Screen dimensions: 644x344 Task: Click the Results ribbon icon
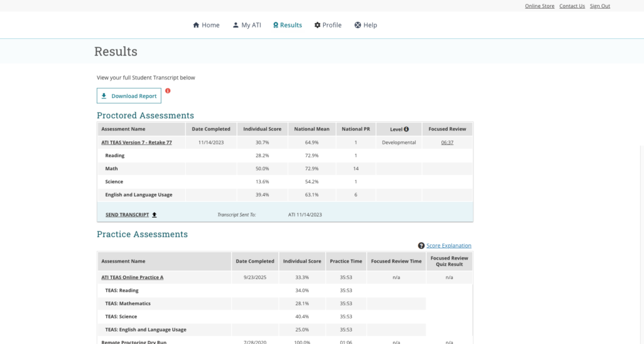[x=276, y=25]
